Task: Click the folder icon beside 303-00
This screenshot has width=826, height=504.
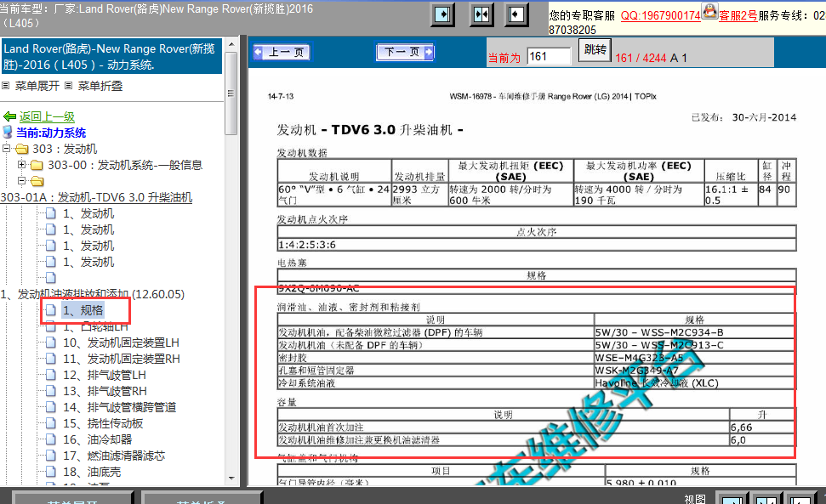Action: (x=37, y=166)
